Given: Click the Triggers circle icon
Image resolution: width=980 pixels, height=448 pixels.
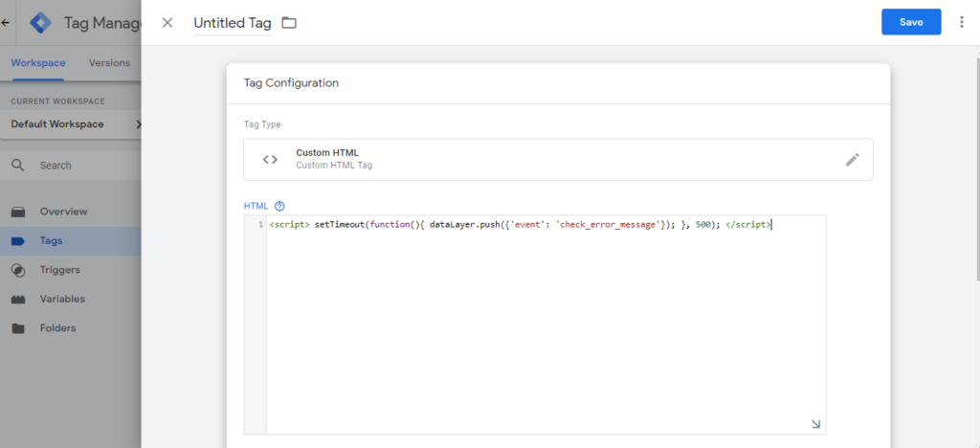Looking at the screenshot, I should click(x=18, y=270).
